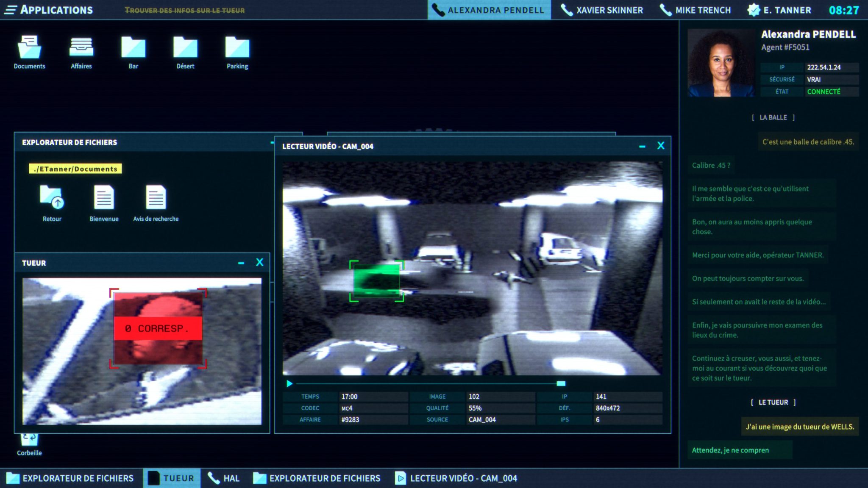This screenshot has height=488, width=868.
Task: Expand the LE TUEUR section in the chat
Action: pos(774,402)
